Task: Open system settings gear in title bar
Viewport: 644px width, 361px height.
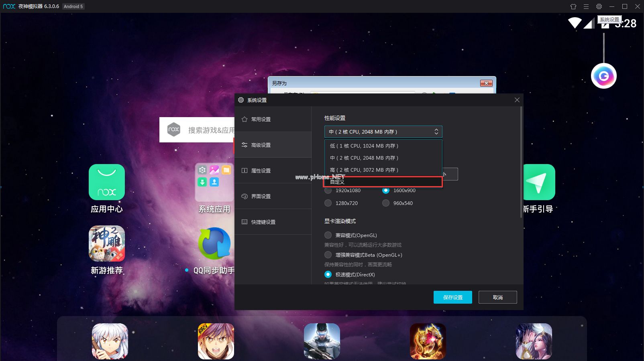Action: click(599, 6)
